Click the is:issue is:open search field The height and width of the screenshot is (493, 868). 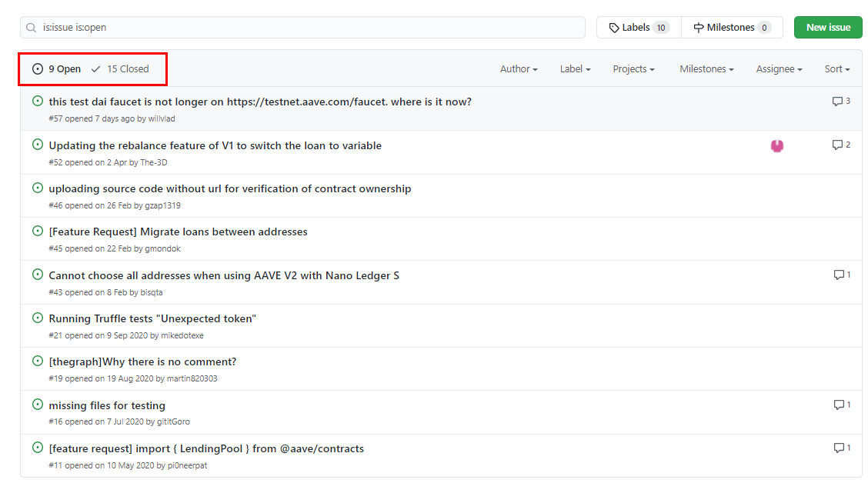point(303,28)
